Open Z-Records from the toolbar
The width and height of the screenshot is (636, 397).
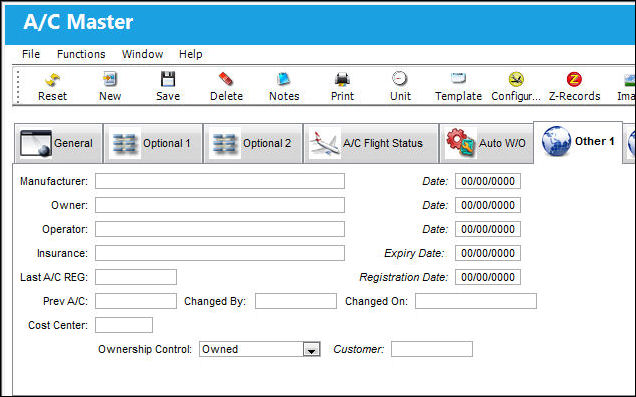pos(574,86)
